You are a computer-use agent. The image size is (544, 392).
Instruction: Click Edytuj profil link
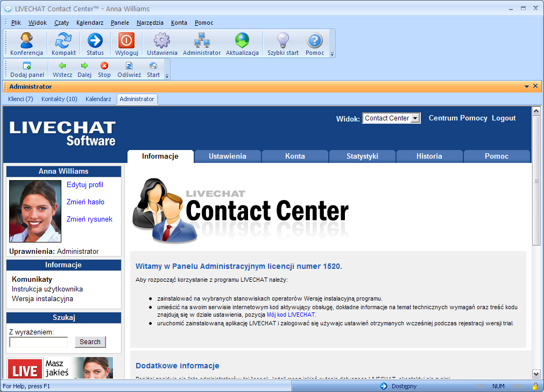(x=85, y=185)
